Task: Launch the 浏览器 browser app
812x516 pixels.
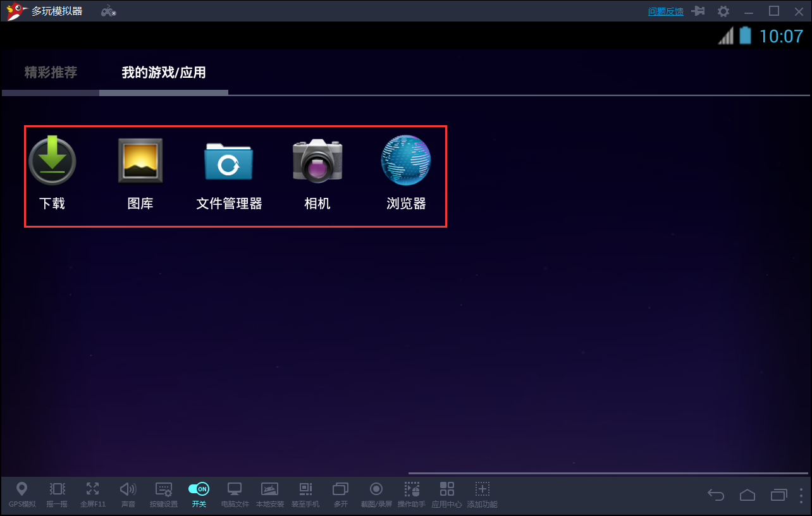Action: [x=405, y=161]
